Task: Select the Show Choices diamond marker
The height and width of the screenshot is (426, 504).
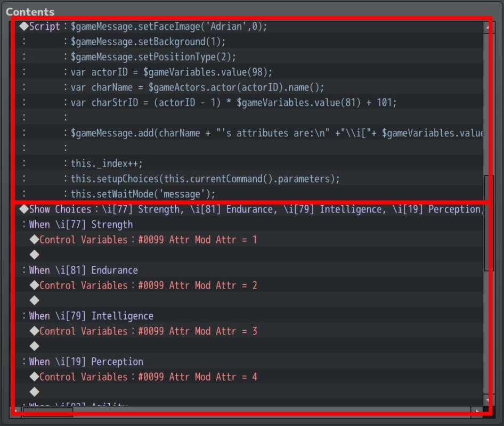Action: [x=24, y=209]
